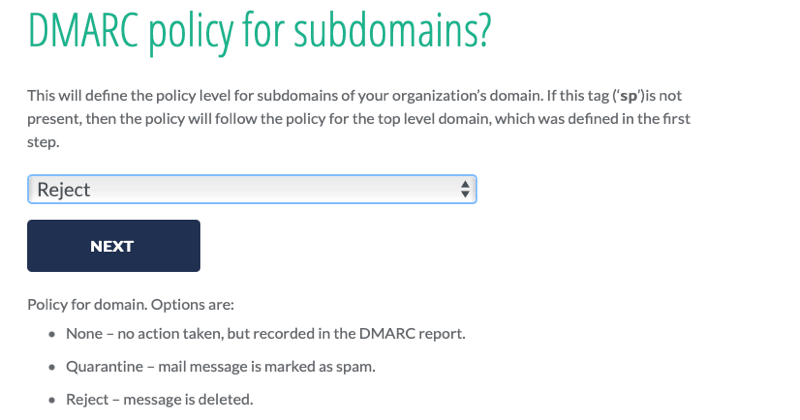The image size is (800, 420).
Task: Click the bullet dot beside None
Action: (52, 335)
